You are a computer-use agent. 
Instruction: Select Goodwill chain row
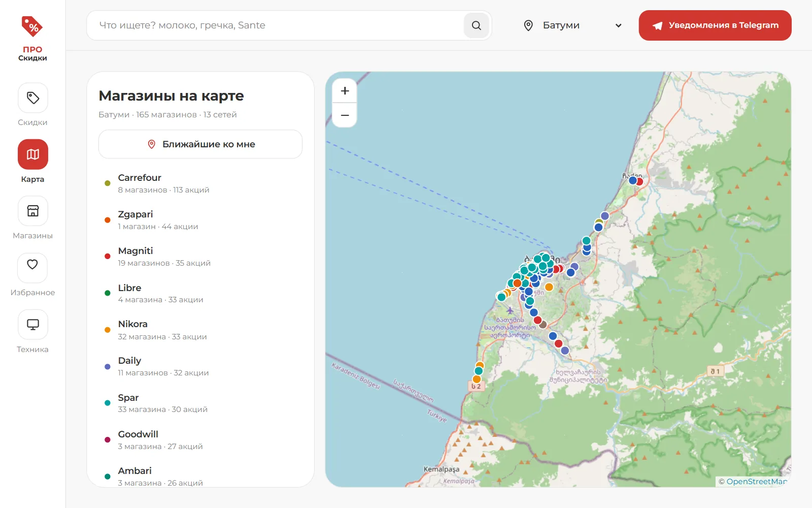[201, 440]
